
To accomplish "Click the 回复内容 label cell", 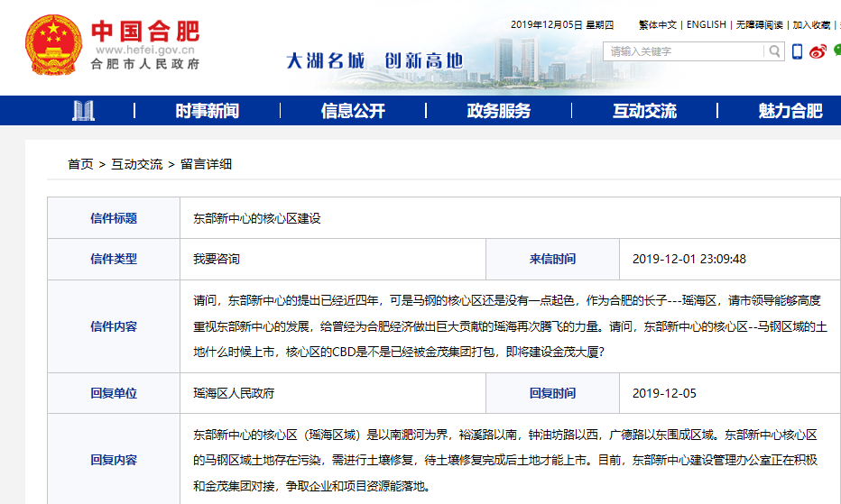I will (x=114, y=460).
